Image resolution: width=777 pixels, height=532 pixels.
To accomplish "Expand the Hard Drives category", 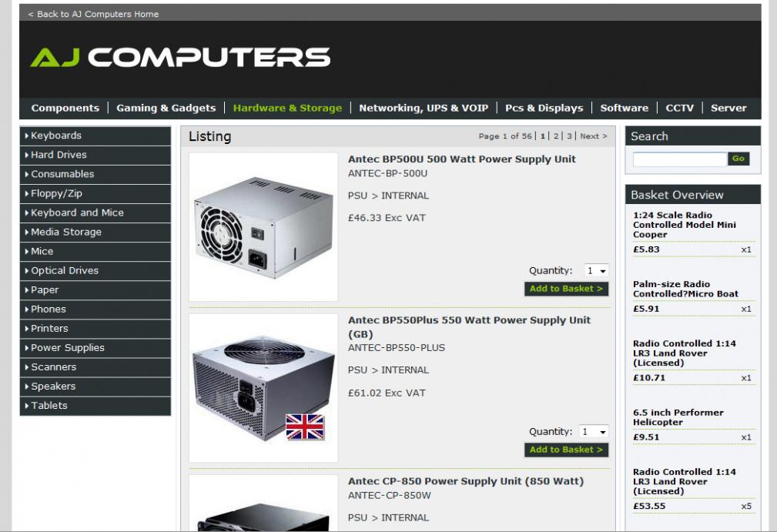I will coord(95,155).
